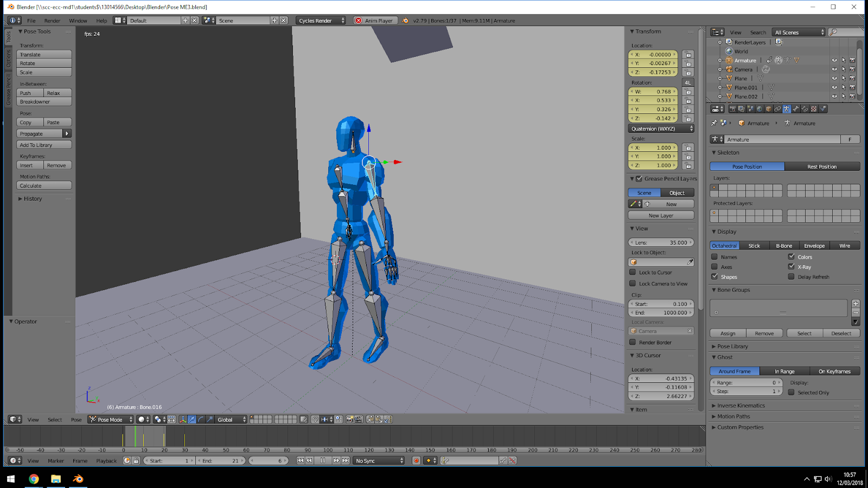Click the pin icon in the Properties header
Screen dimensions: 868x488
[x=714, y=123]
